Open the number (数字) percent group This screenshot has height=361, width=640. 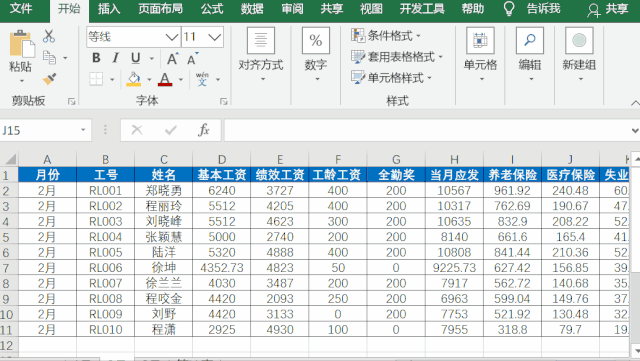316,54
